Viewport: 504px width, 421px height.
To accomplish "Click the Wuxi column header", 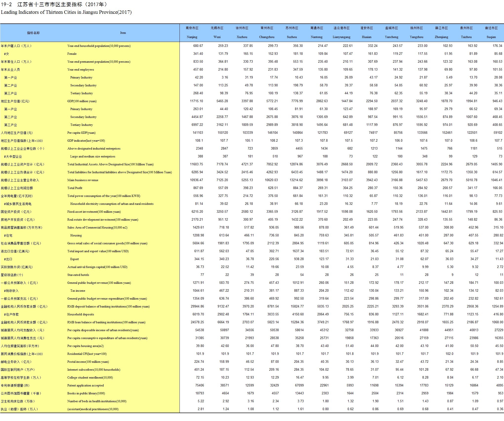I will click(217, 37).
